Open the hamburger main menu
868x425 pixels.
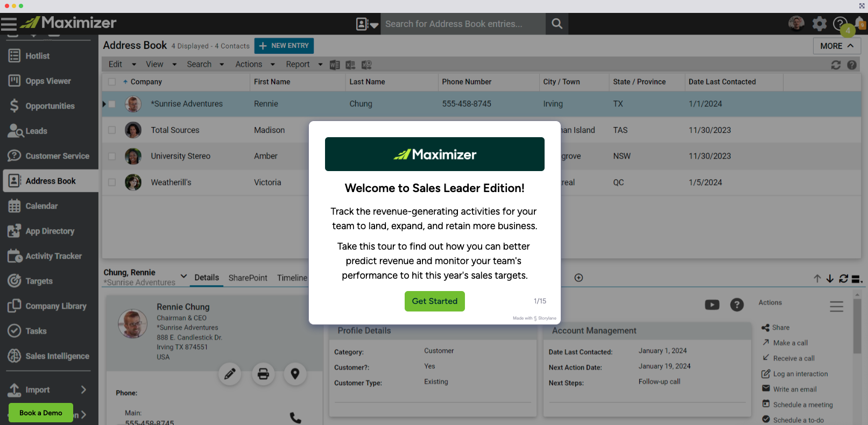(9, 24)
